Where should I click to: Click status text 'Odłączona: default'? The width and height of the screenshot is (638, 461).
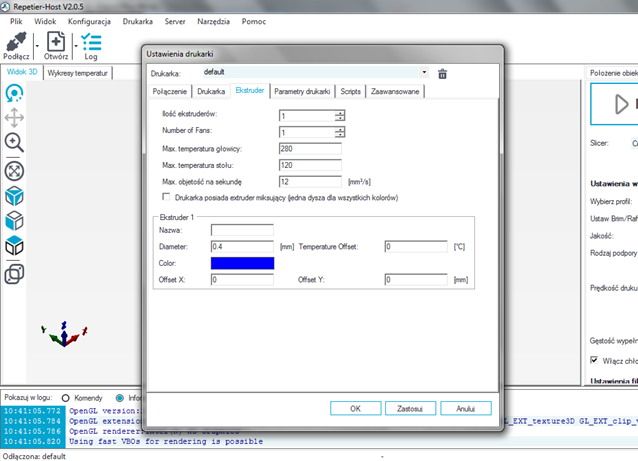[34, 456]
